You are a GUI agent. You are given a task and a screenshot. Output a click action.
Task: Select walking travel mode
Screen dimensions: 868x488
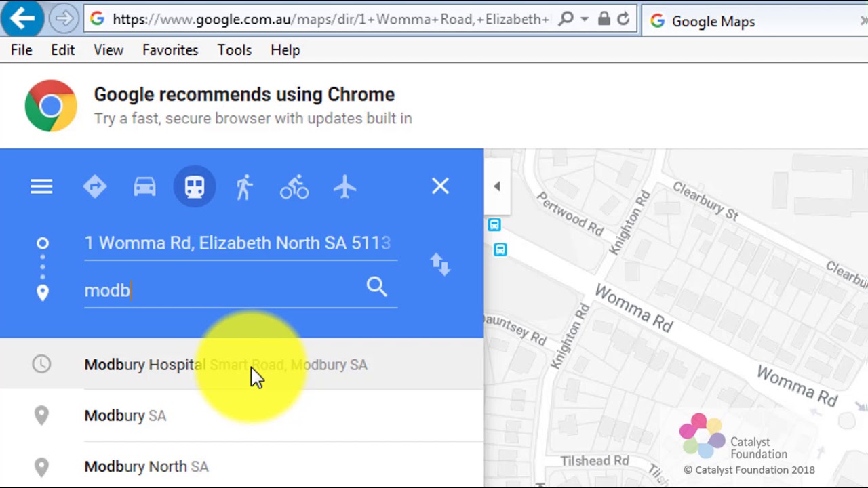tap(244, 186)
